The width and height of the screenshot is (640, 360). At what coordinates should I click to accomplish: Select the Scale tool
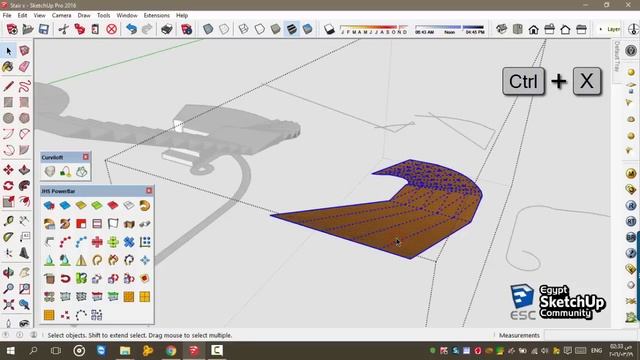click(x=8, y=202)
